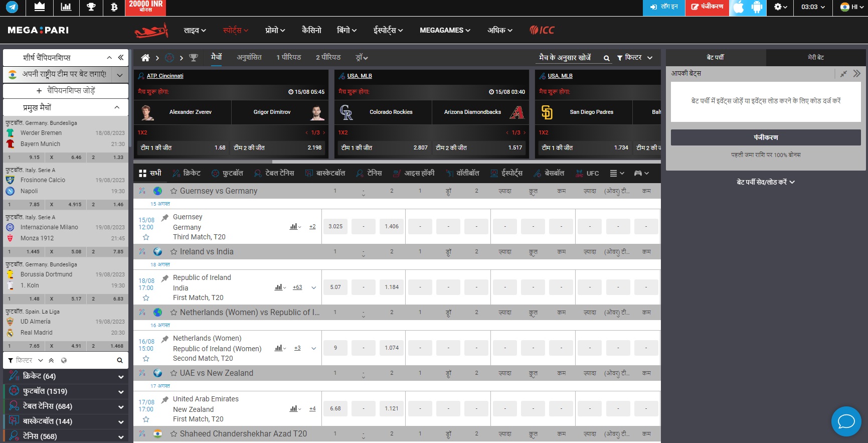
Task: Switch to the मेरी बेट tab
Action: coord(816,57)
